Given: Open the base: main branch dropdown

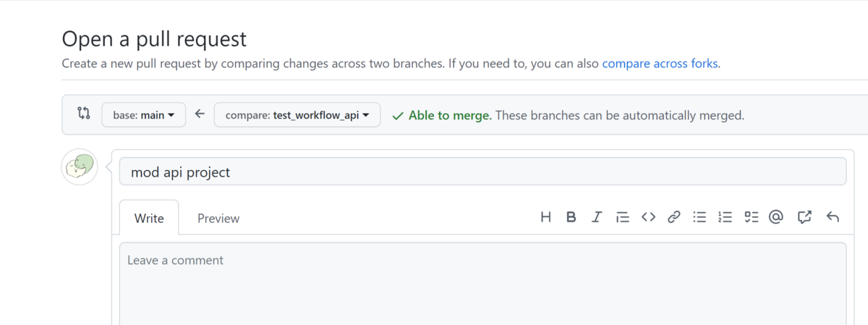Looking at the screenshot, I should 144,114.
